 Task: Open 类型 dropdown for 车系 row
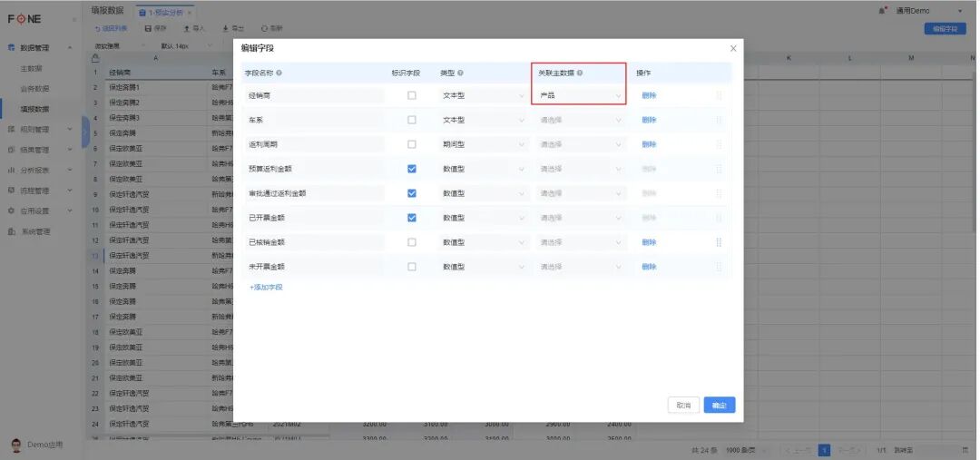(x=483, y=120)
